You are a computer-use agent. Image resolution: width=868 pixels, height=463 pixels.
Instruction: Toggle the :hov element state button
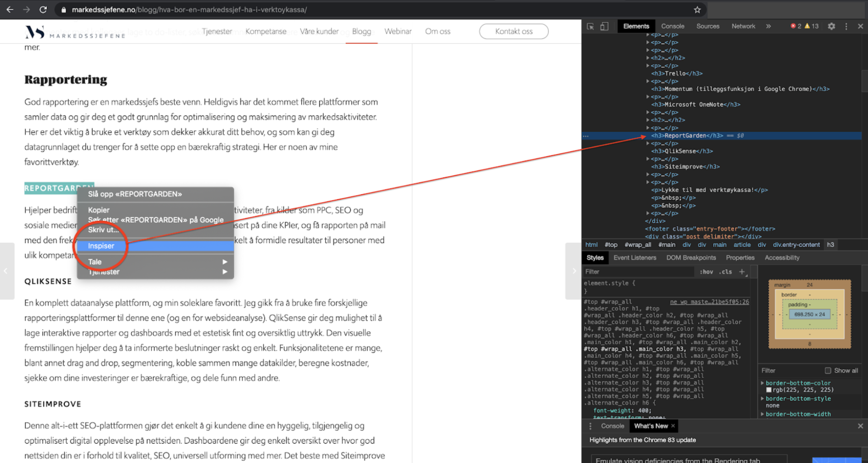click(x=706, y=271)
